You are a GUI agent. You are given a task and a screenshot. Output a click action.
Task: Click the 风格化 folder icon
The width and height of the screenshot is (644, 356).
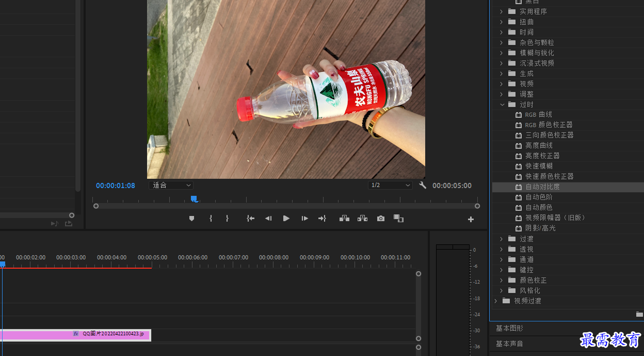[x=512, y=290]
